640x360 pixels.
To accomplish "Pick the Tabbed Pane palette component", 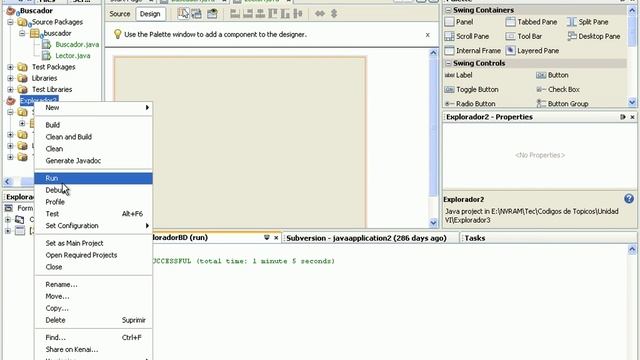I will click(531, 22).
